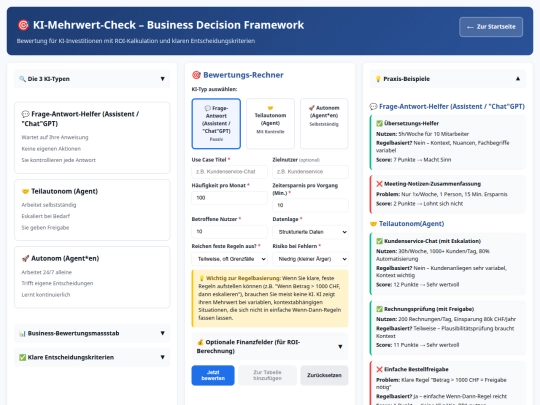
Task: Click 'Trifft eigene Entscheidungen' text
Action: (57, 283)
